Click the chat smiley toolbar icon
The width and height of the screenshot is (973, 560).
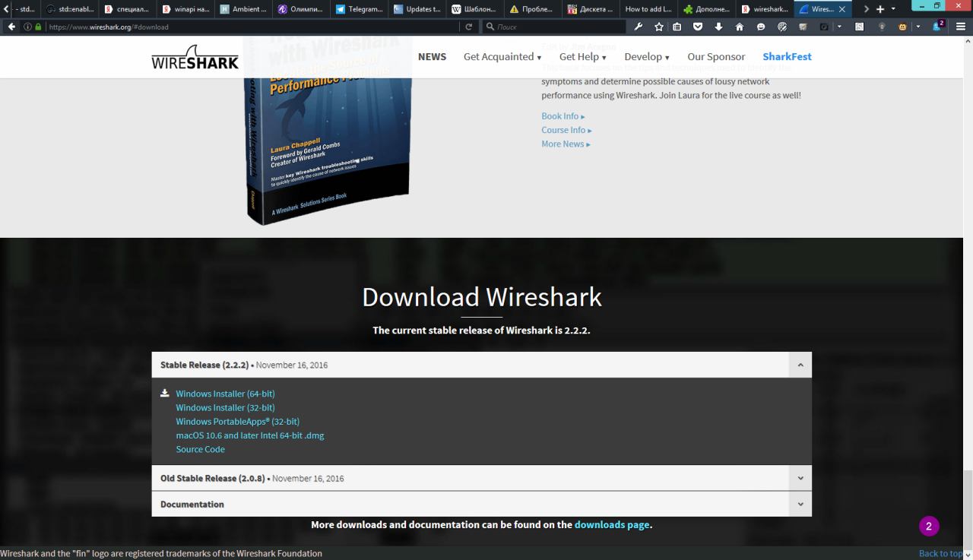(x=761, y=27)
